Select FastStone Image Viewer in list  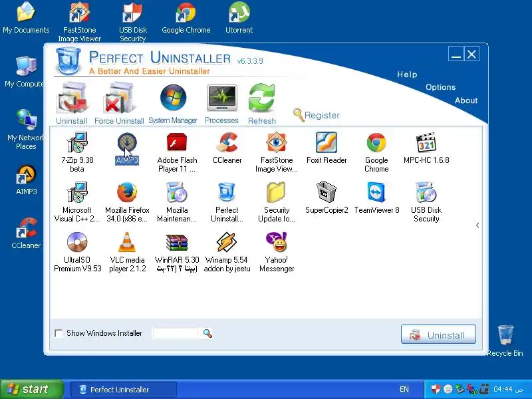coord(277,152)
